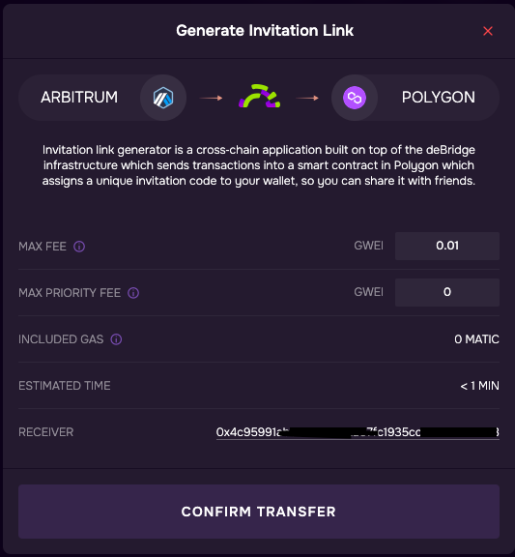This screenshot has height=557, width=515.
Task: Open the Included Gas info icon
Action: [116, 339]
